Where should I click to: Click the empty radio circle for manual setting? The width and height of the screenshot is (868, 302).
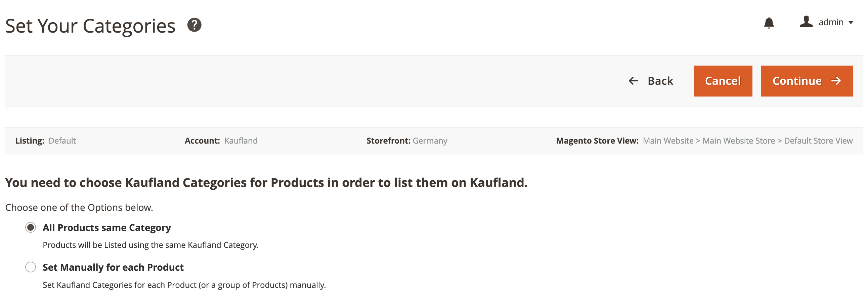pyautogui.click(x=31, y=267)
